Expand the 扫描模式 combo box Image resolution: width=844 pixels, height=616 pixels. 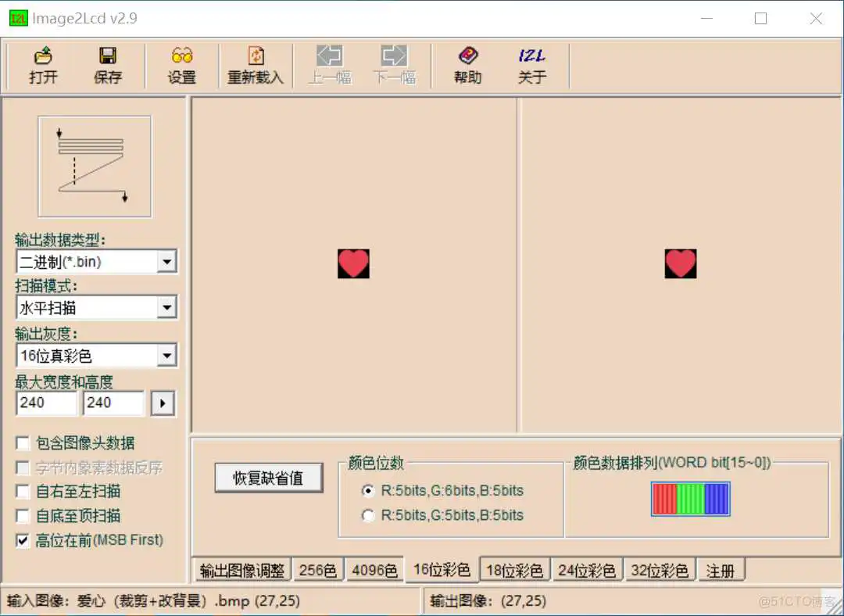167,307
